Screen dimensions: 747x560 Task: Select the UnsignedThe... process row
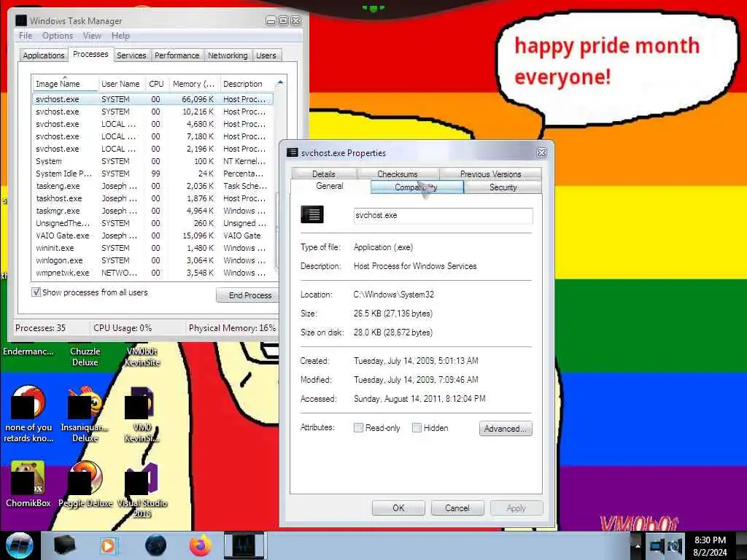(152, 223)
